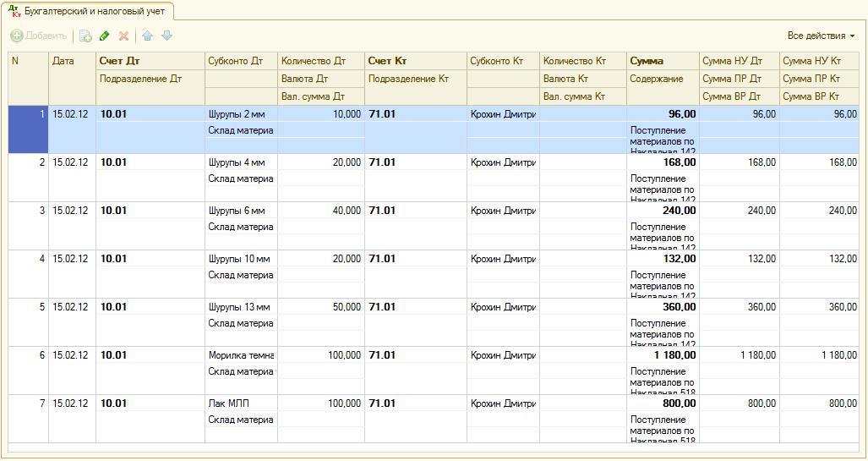
Task: Click quantity 10,000 in row 1
Action: (321, 114)
